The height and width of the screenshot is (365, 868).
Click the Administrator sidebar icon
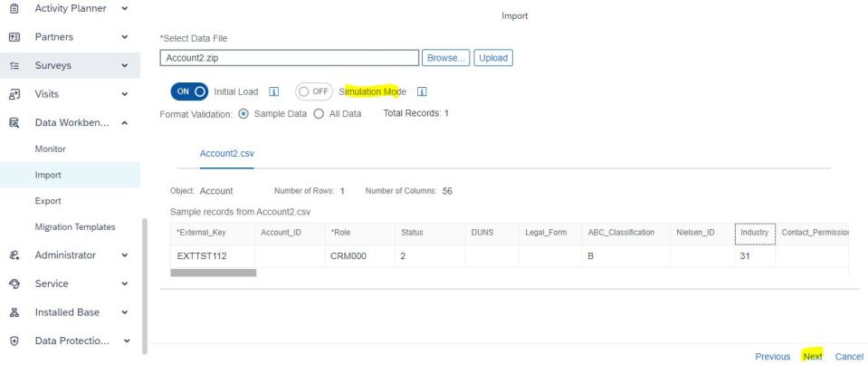(14, 255)
